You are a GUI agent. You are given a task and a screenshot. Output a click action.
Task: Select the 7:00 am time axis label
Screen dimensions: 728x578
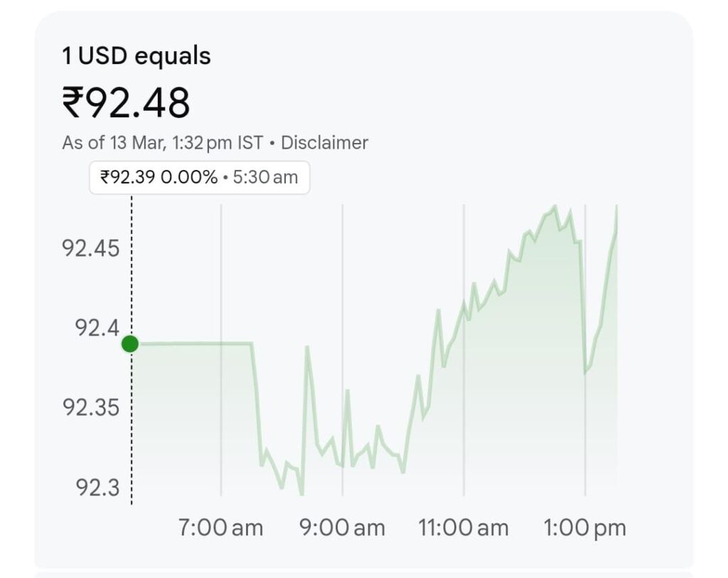coord(220,528)
